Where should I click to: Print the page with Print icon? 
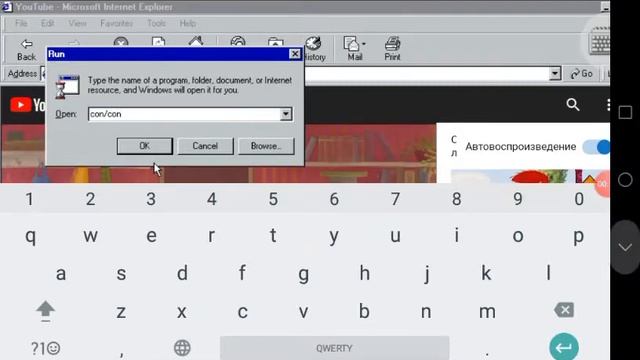click(392, 49)
